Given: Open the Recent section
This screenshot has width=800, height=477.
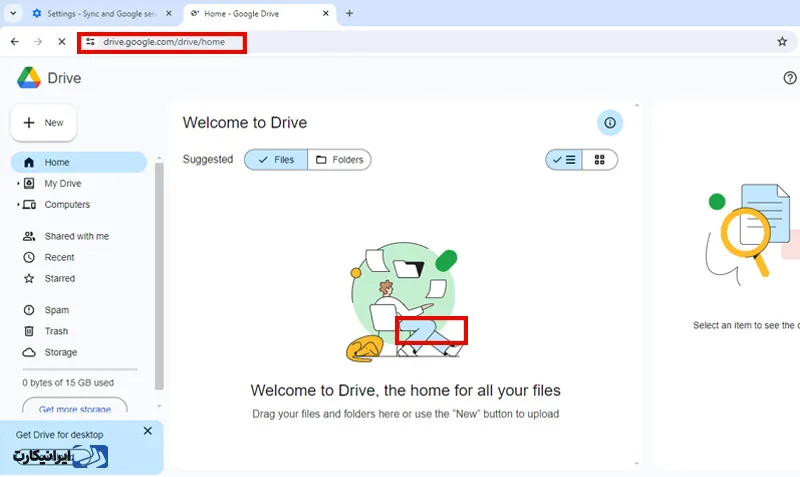Looking at the screenshot, I should pos(59,258).
